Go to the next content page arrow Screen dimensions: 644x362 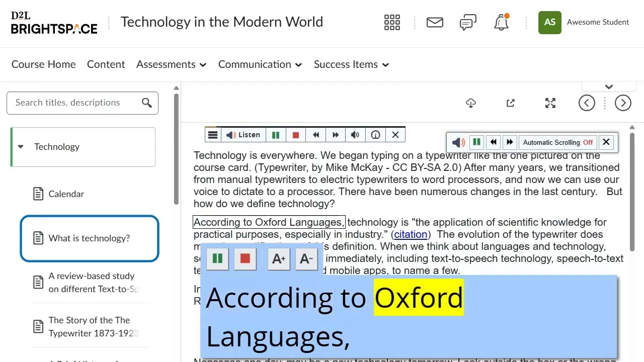tap(623, 103)
